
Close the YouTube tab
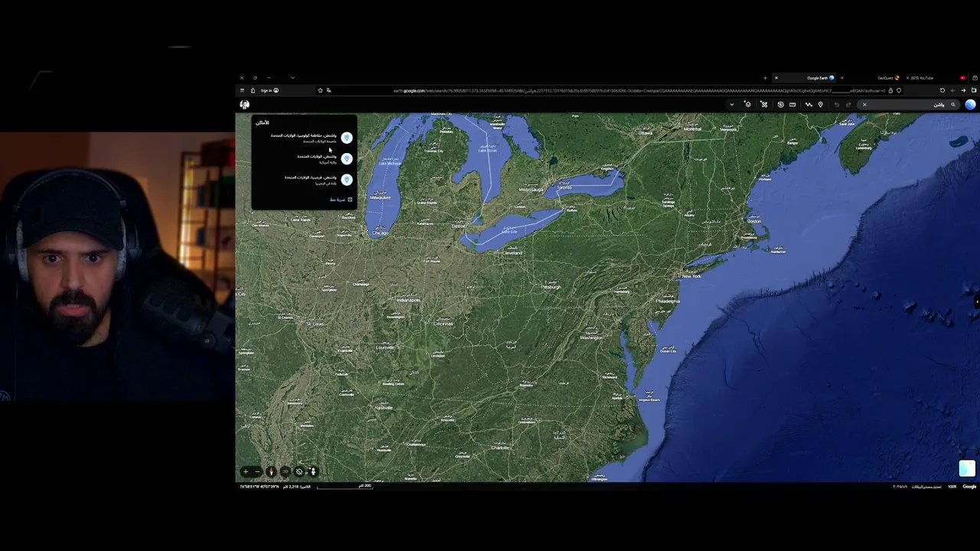[907, 78]
